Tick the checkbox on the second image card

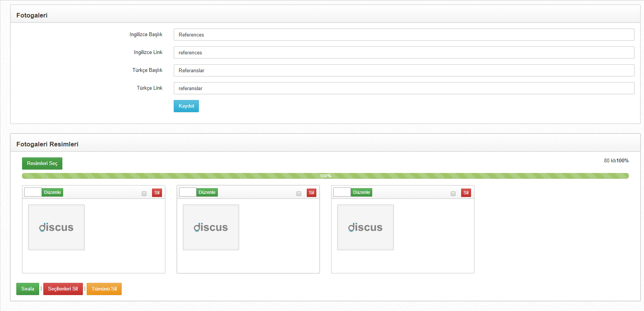[x=299, y=194]
